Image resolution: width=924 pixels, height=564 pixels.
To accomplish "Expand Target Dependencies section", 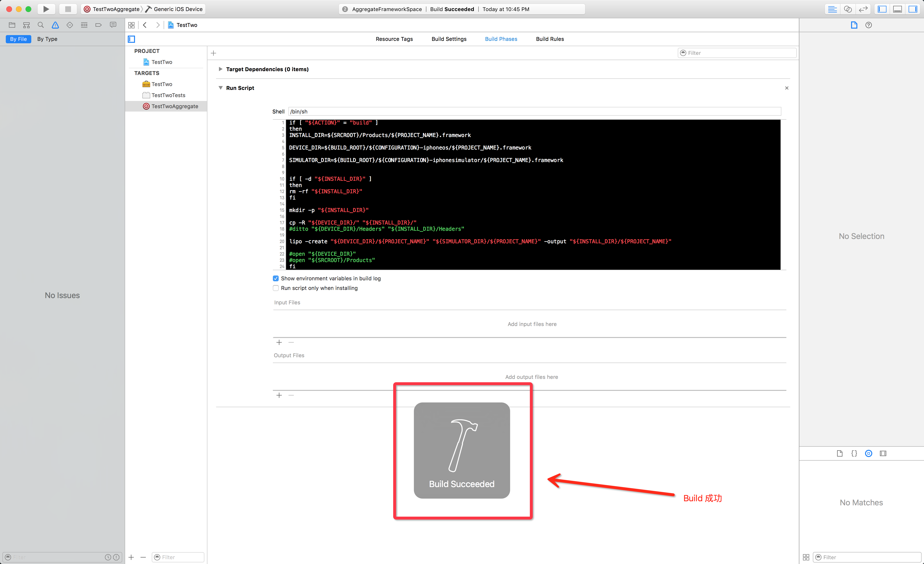I will (x=220, y=69).
